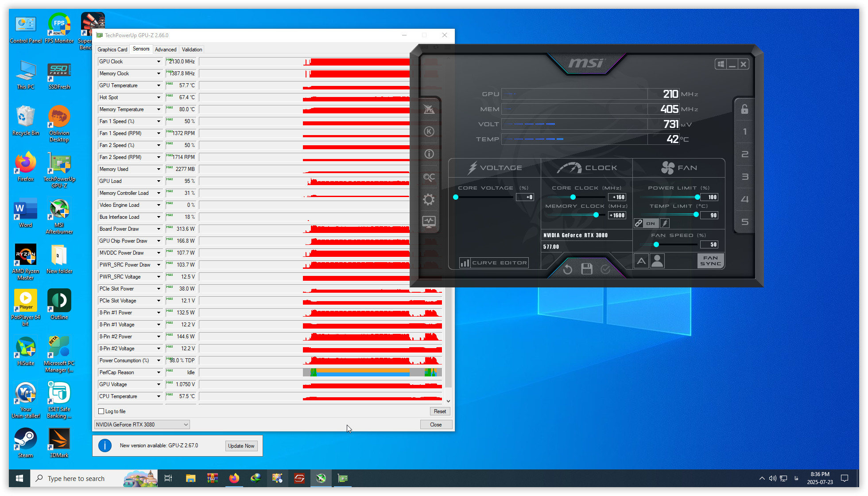Toggle the profile lock icon in Afterburner

point(744,109)
